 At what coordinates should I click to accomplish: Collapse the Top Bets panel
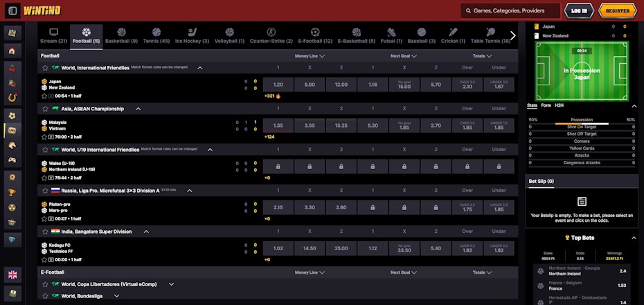click(x=634, y=238)
